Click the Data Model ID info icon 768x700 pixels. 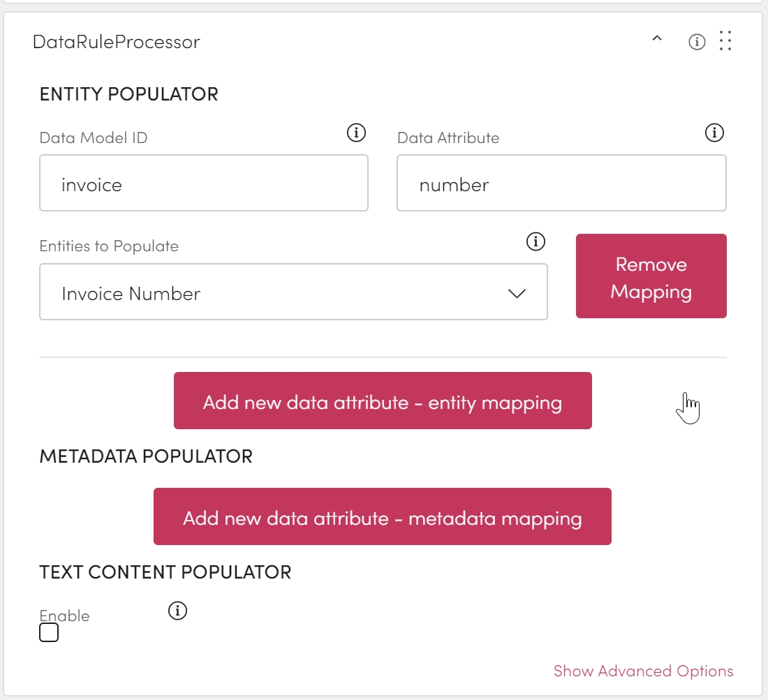[x=356, y=132]
